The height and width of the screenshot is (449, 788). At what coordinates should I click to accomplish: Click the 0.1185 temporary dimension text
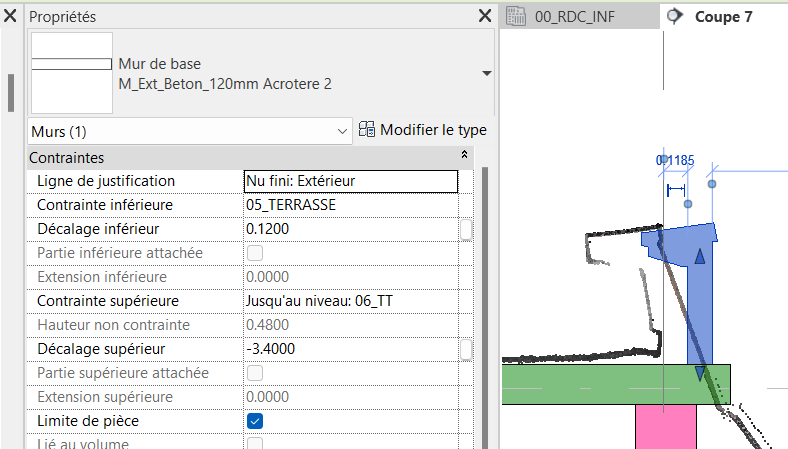click(675, 160)
